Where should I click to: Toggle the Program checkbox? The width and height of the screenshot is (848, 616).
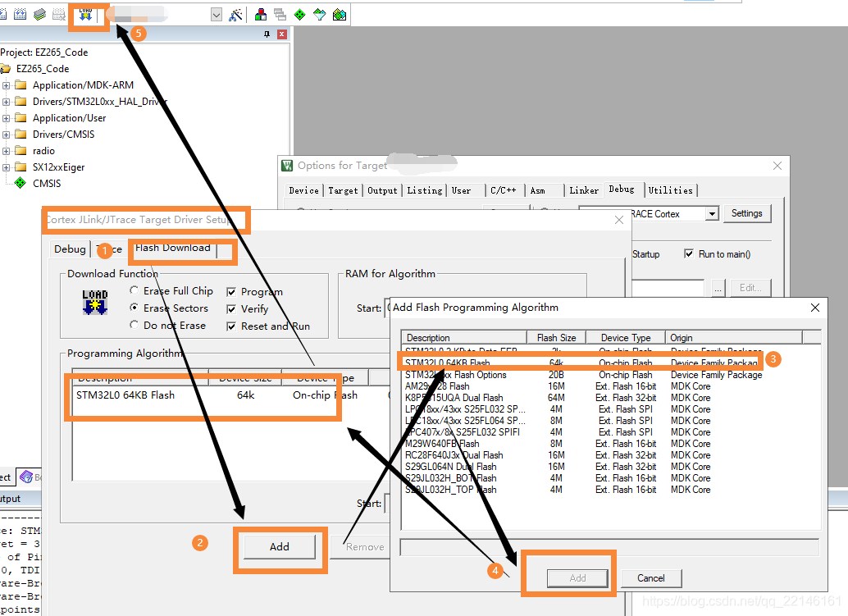231,292
